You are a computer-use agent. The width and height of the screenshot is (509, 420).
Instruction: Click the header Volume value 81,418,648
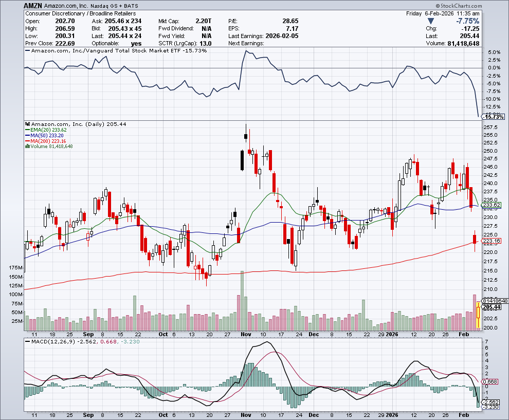(x=463, y=44)
